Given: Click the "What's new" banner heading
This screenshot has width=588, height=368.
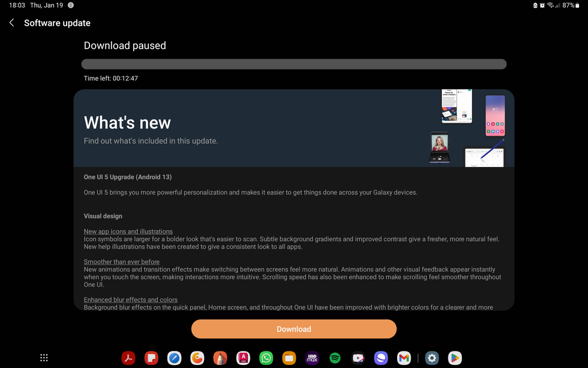Looking at the screenshot, I should (x=127, y=123).
